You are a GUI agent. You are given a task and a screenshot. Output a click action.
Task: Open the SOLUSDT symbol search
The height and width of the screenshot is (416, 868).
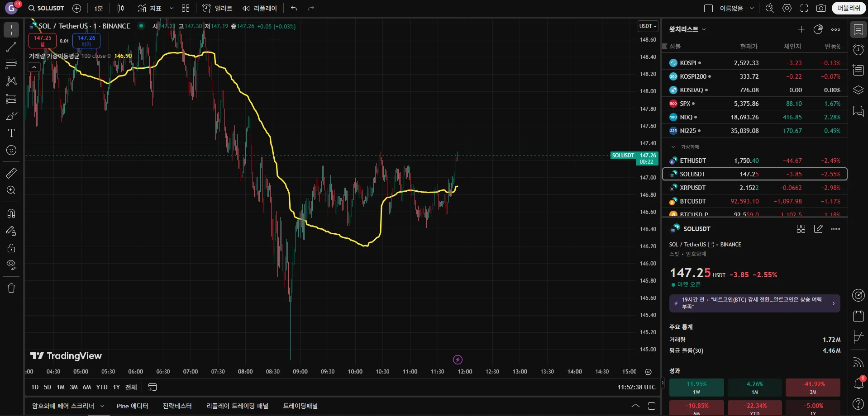(46, 8)
